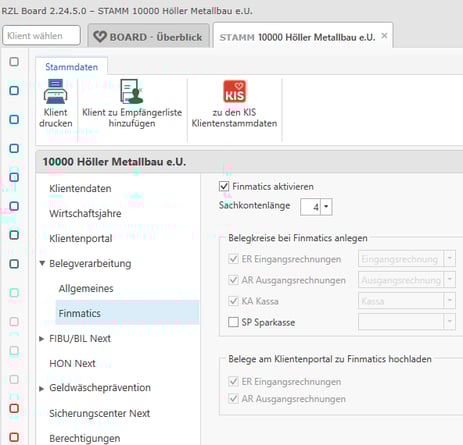The width and height of the screenshot is (463, 445).
Task: Collapse the Belegverarbeitung tree node
Action: [x=42, y=263]
